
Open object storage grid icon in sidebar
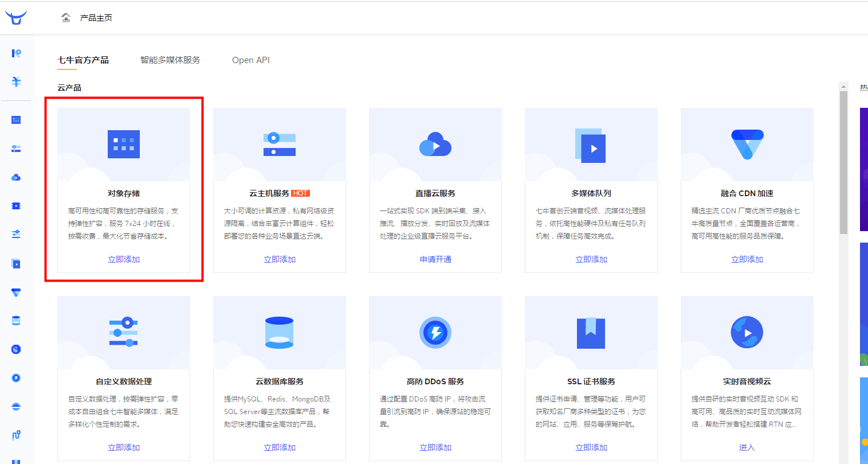click(x=16, y=120)
